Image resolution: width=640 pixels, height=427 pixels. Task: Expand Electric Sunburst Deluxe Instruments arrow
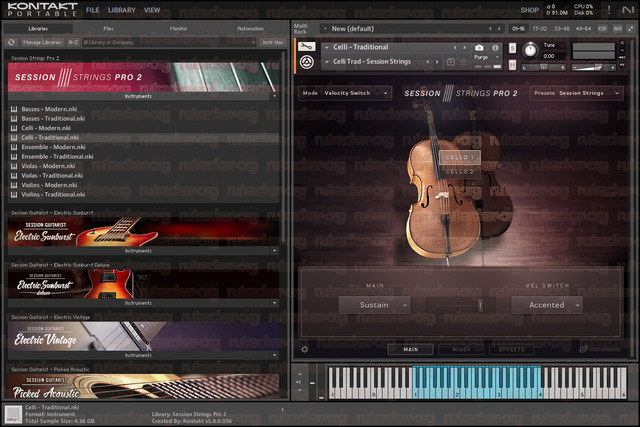(x=274, y=303)
